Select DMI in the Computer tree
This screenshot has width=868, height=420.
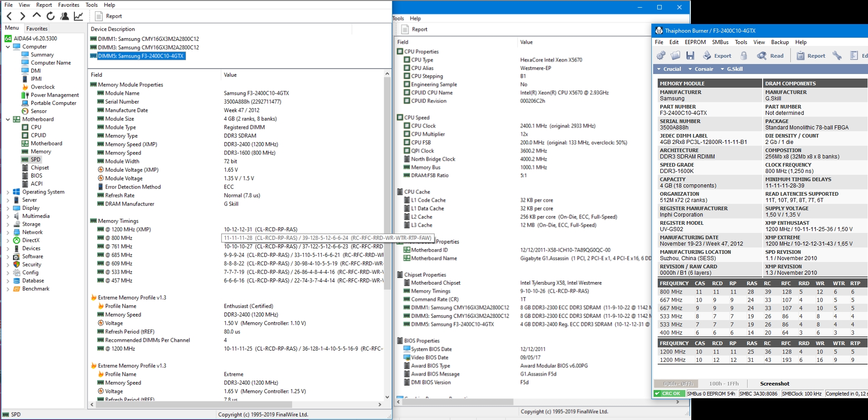tap(36, 70)
